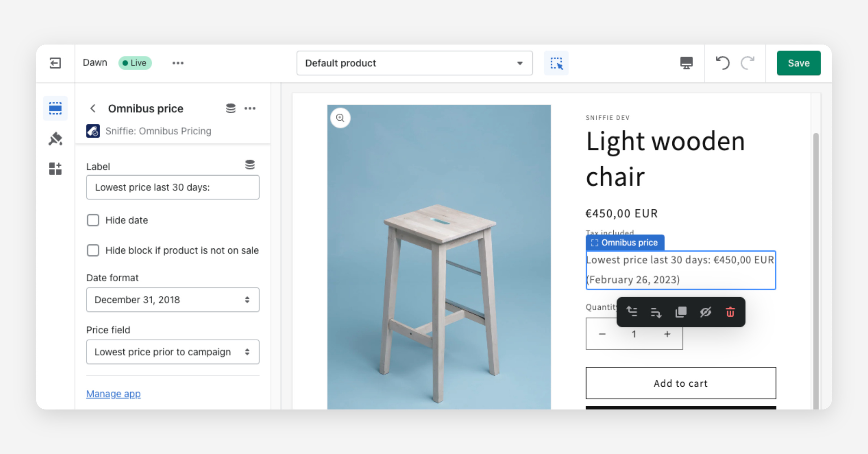
Task: Hide block using crossed-eye icon
Action: point(705,312)
